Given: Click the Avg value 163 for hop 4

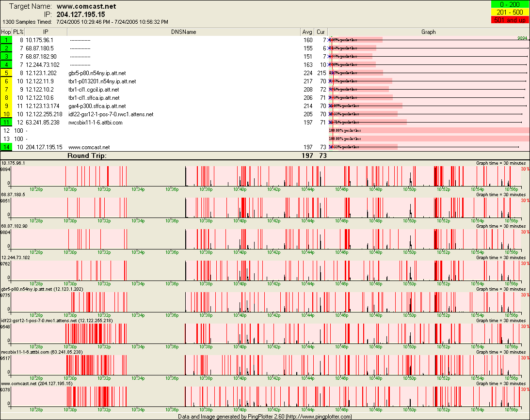Looking at the screenshot, I should click(308, 65).
